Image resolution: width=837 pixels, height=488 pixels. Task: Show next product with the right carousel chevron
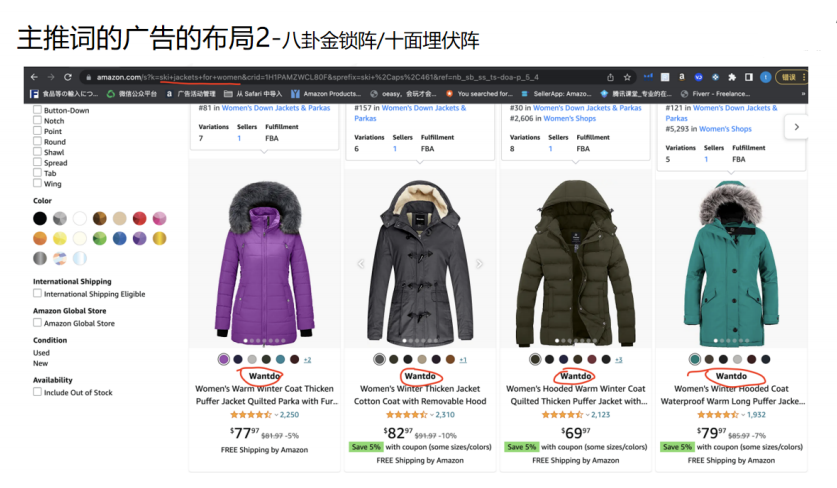796,127
